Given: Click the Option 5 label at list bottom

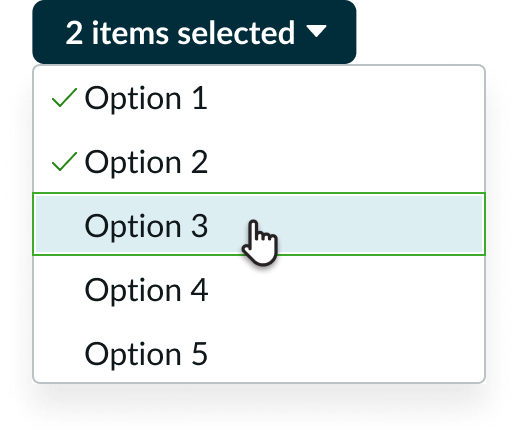Looking at the screenshot, I should pyautogui.click(x=146, y=354).
